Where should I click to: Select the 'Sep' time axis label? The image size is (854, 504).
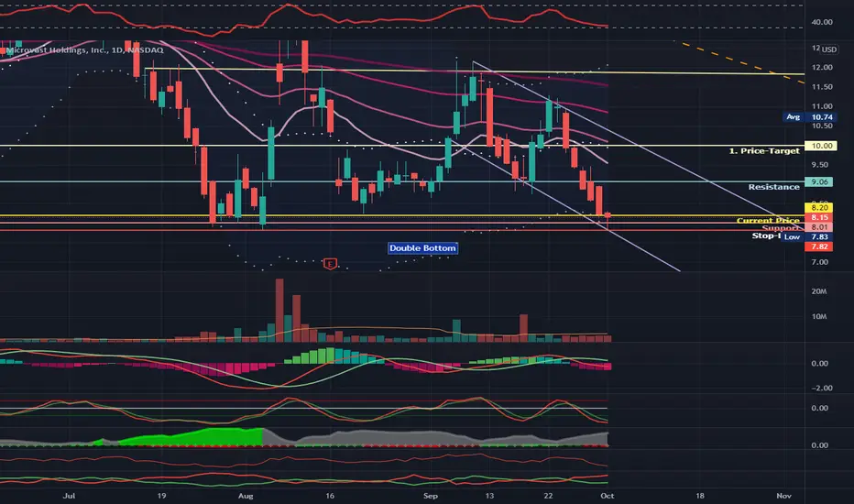point(431,496)
